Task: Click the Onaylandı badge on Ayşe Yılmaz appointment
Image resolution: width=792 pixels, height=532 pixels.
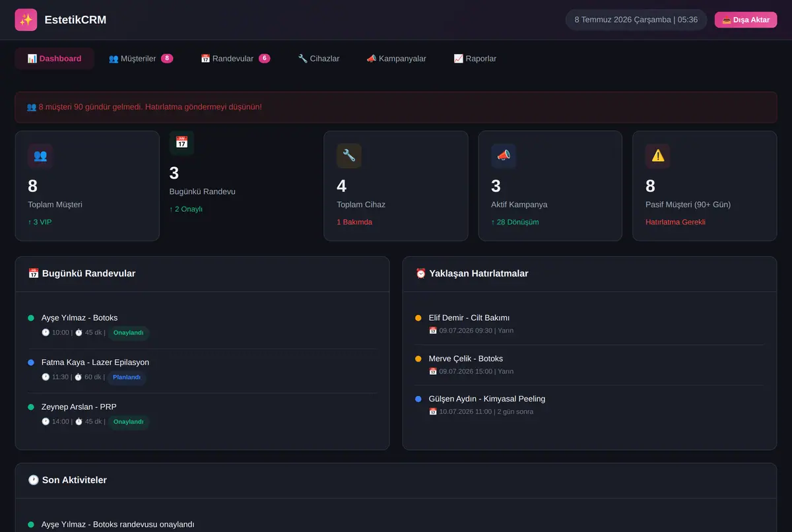Action: 128,333
